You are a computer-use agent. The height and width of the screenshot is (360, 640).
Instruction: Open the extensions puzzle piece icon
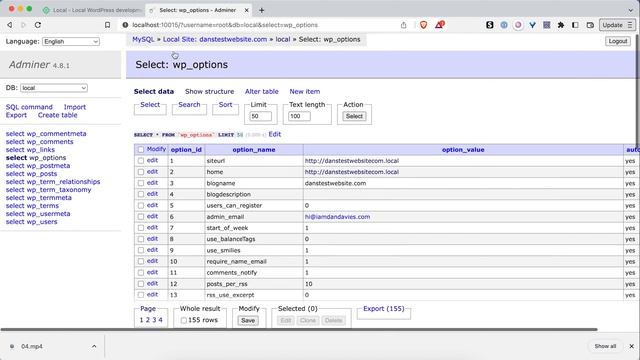coord(561,25)
